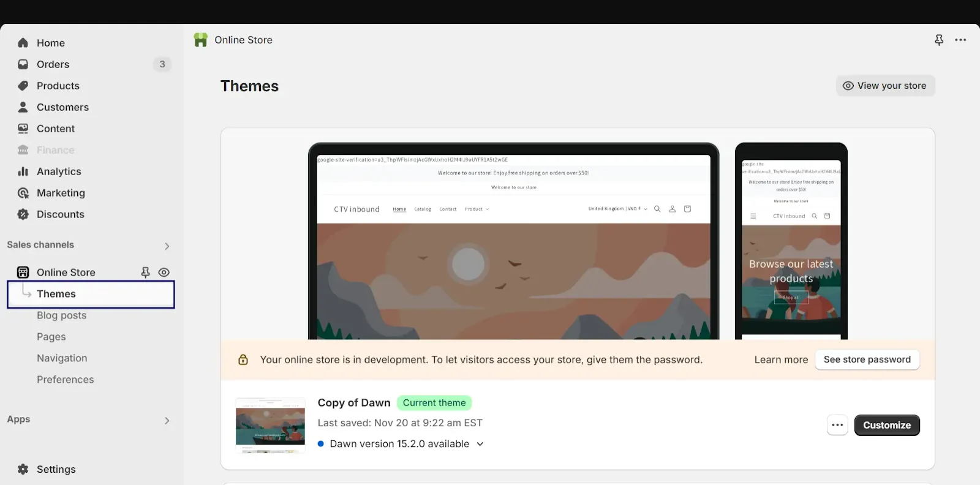Viewport: 980px width, 485px height.
Task: Open the three-dot menu in top right header
Action: coord(960,40)
